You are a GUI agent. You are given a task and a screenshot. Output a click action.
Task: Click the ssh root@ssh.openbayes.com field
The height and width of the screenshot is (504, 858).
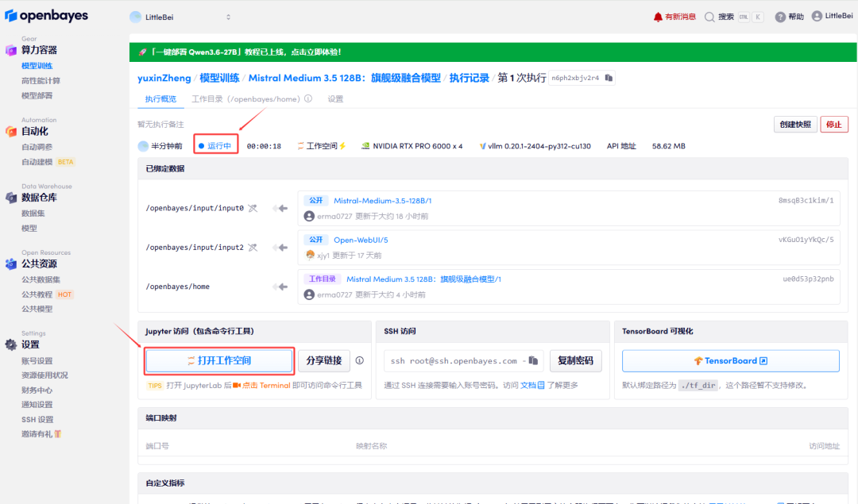click(x=463, y=361)
